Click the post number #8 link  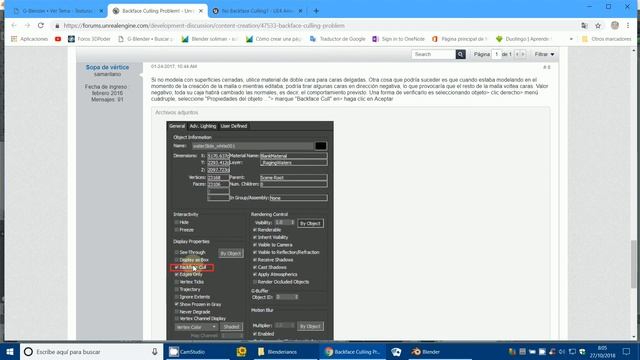pyautogui.click(x=547, y=67)
